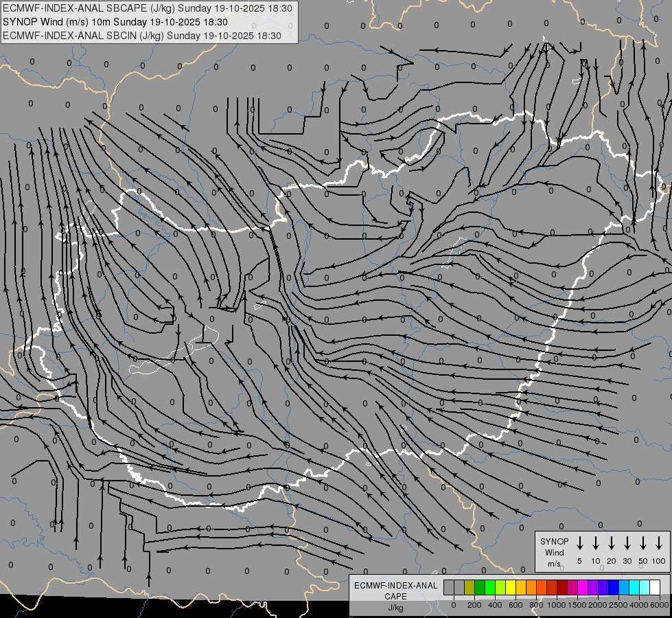Choose the orange swatch before the 800 tick
Screen dimensions: 672x618
point(531,587)
